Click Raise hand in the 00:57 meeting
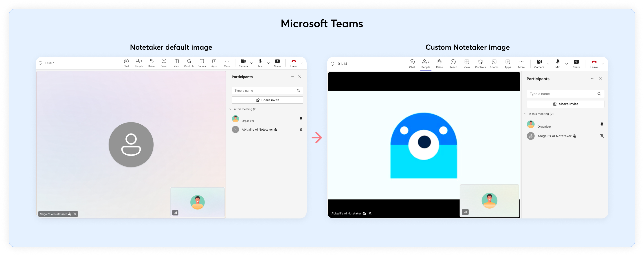Viewport: 644px width, 256px height. coord(151,62)
